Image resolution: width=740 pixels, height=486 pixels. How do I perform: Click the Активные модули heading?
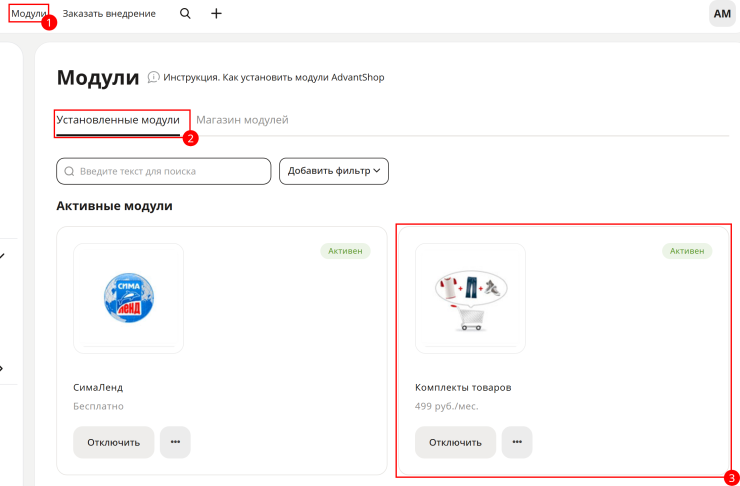(114, 206)
